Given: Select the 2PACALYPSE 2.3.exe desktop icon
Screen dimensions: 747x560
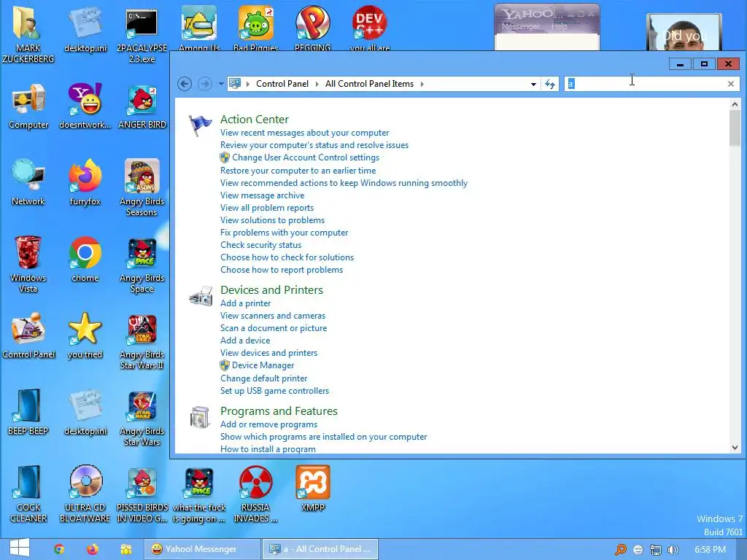Looking at the screenshot, I should pyautogui.click(x=142, y=34).
